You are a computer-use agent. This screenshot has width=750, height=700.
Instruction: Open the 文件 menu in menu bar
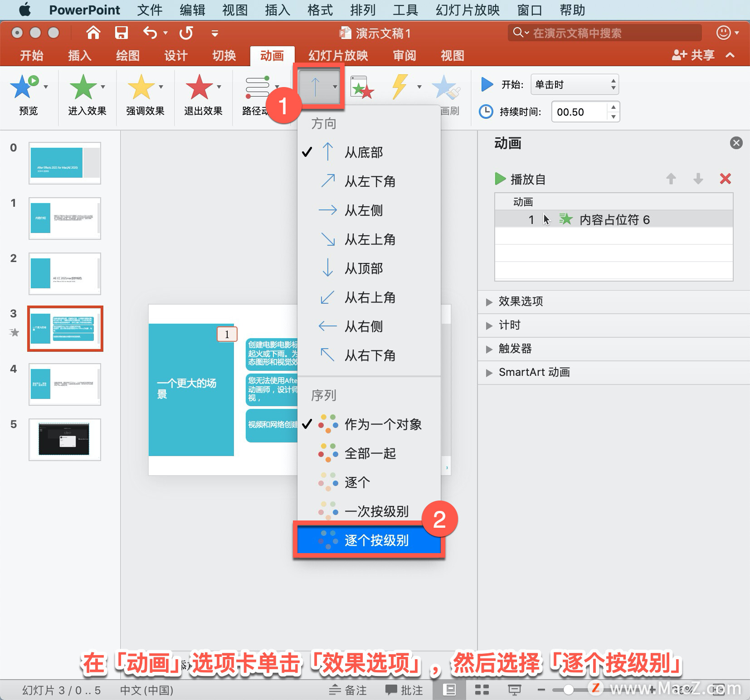[x=150, y=10]
